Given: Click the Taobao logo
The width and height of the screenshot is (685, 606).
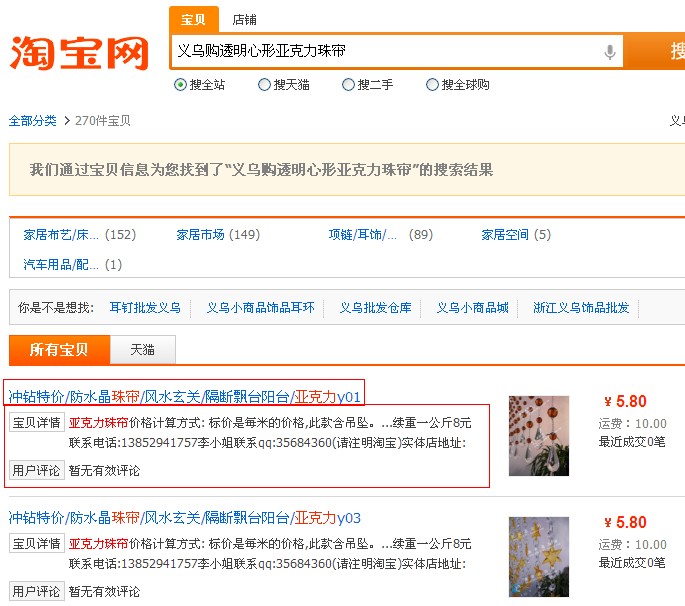Looking at the screenshot, I should pos(79,53).
